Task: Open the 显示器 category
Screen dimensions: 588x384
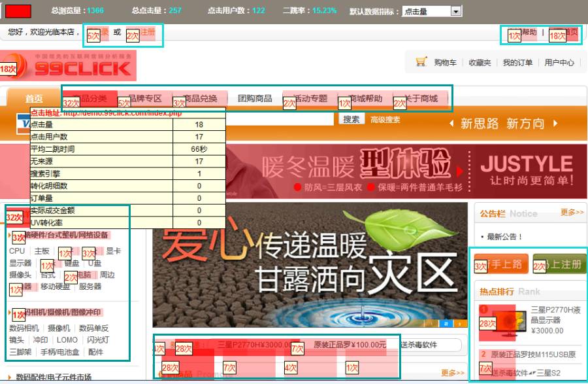Action: [x=21, y=263]
